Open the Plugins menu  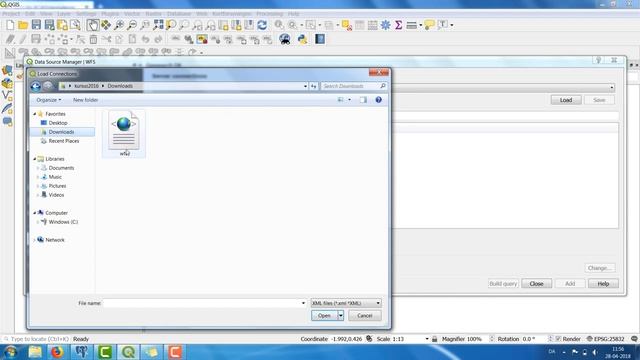tap(110, 14)
